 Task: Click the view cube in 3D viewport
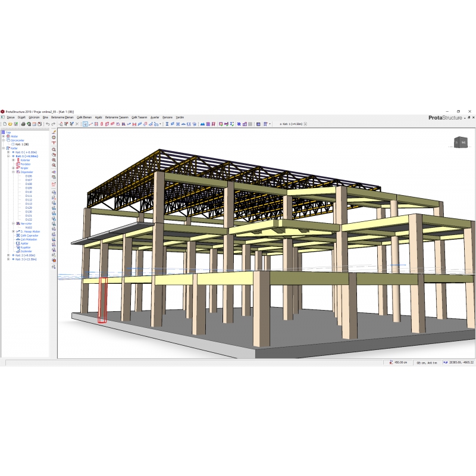click(461, 142)
